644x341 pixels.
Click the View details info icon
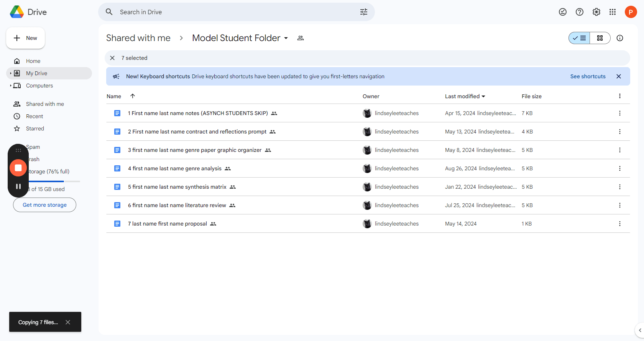pos(620,38)
